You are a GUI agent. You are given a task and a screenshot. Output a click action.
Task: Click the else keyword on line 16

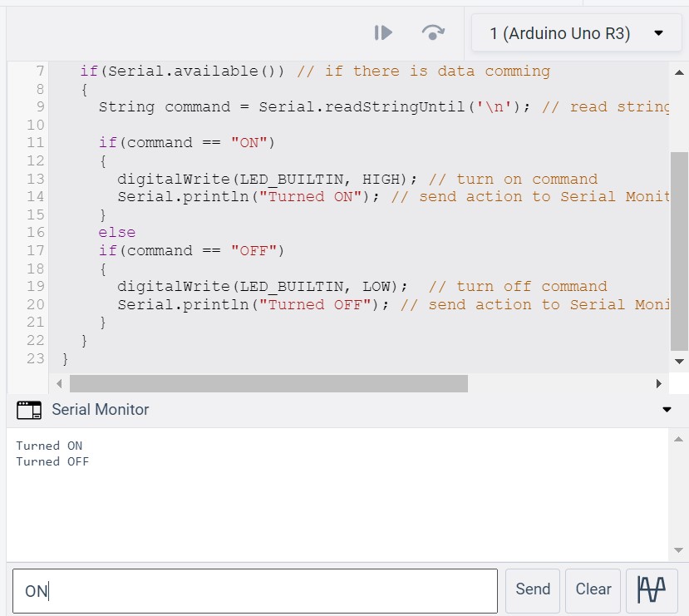(117, 233)
